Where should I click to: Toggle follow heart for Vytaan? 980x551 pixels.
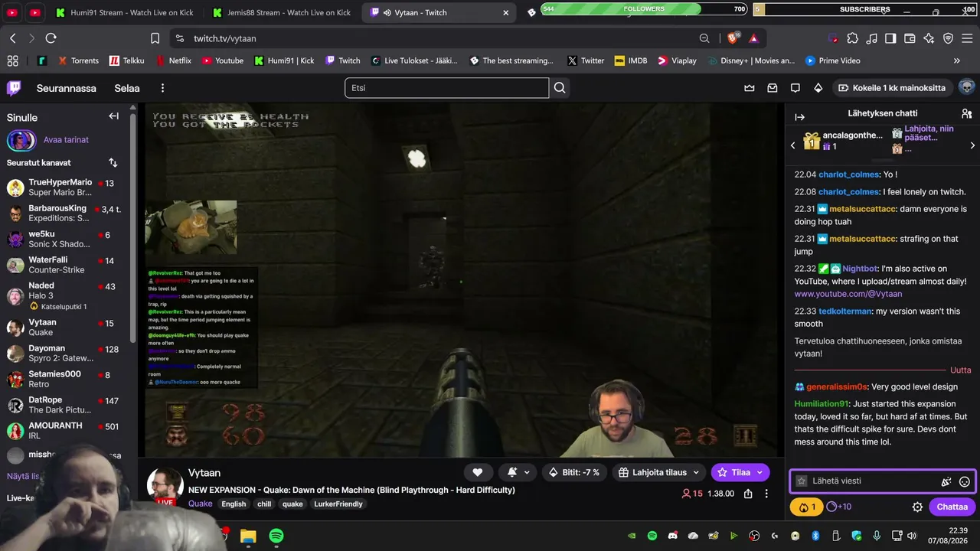(477, 472)
